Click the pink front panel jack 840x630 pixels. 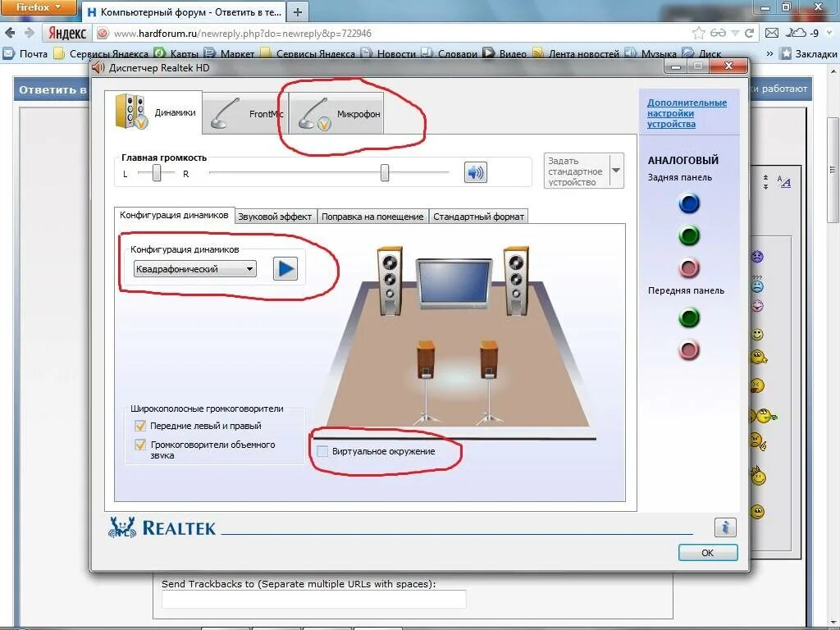click(689, 350)
